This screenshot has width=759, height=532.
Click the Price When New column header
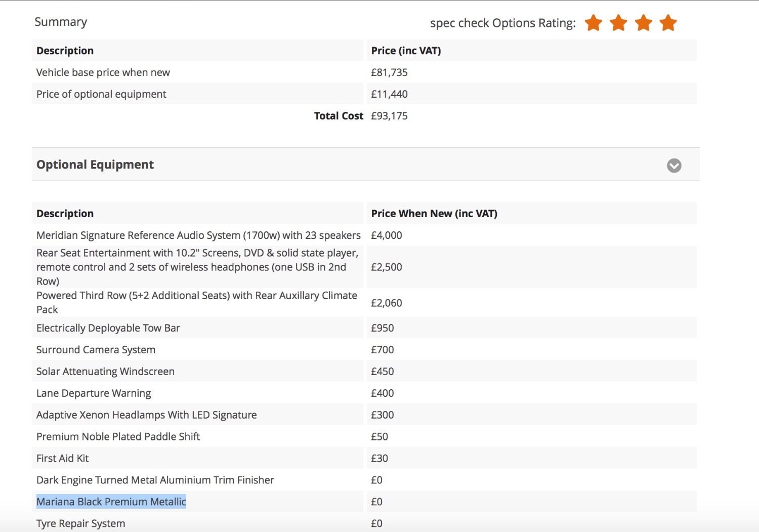click(434, 214)
